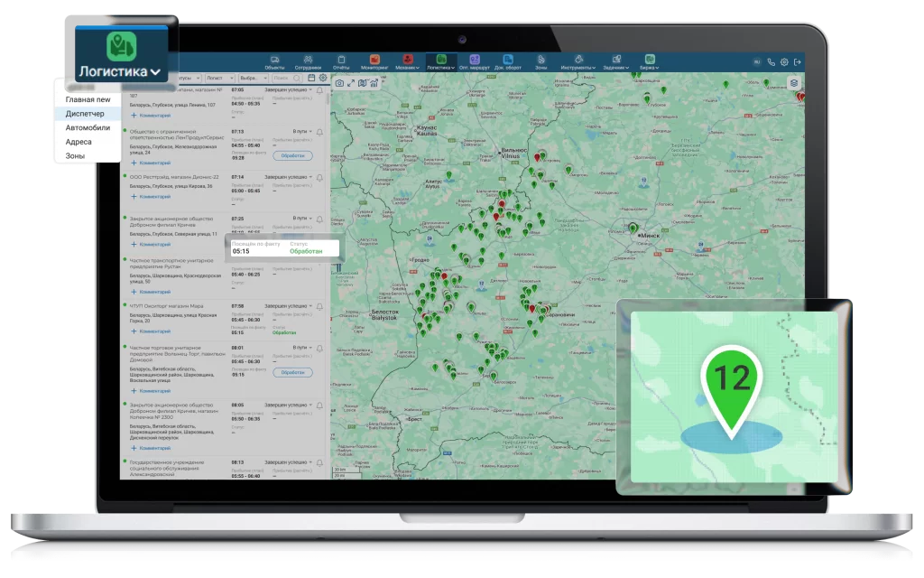Select Автомобили from the Логистика menu

(88, 127)
